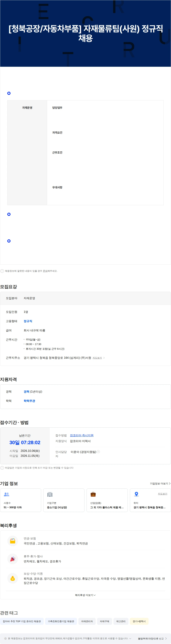Screen dimensions: 171x644
Task: Open 지도보기 link in the 위치 card
Action: coord(162,494)
